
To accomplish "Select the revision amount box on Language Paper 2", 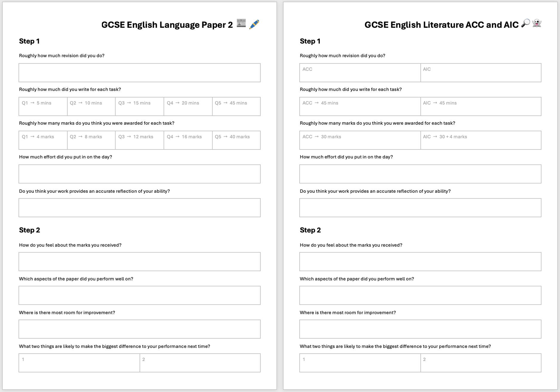I will [139, 72].
